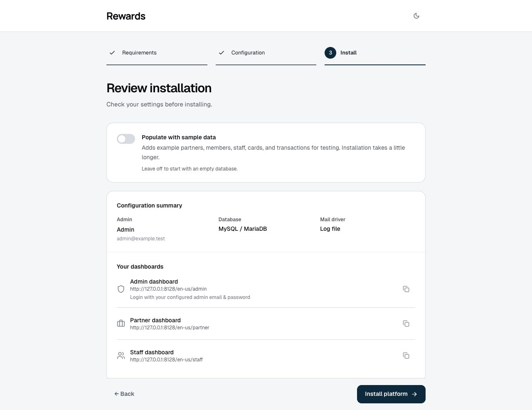Copy the Partner dashboard URL

pos(406,324)
